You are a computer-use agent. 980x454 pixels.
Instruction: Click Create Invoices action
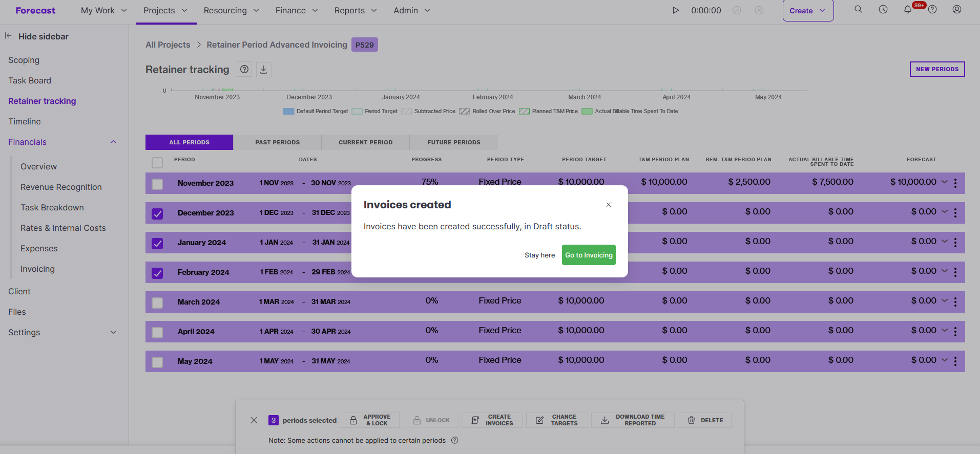[492, 420]
